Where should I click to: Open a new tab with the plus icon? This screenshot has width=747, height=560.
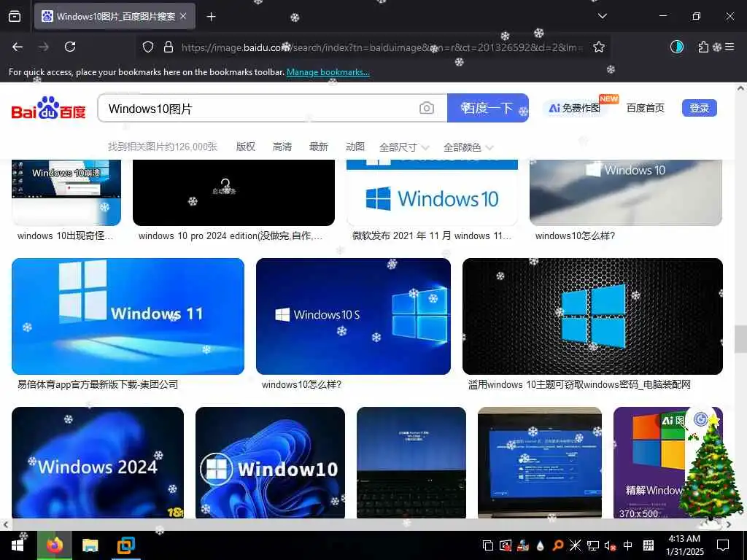pos(211,17)
